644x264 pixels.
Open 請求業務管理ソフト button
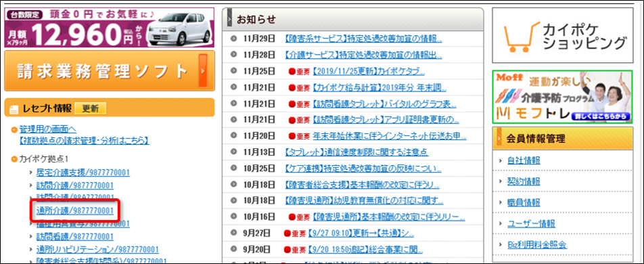110,70
